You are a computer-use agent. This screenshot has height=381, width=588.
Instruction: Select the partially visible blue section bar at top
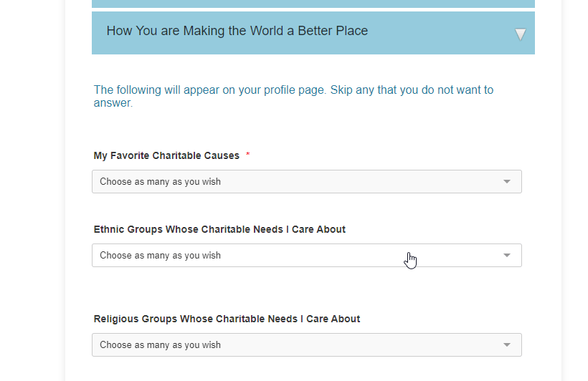[313, 4]
